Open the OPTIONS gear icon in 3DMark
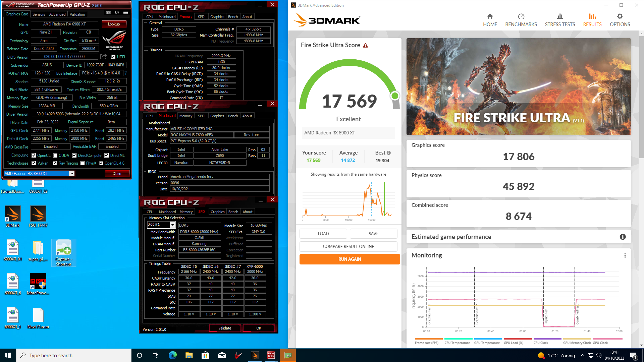This screenshot has width=644, height=362. coord(620,16)
